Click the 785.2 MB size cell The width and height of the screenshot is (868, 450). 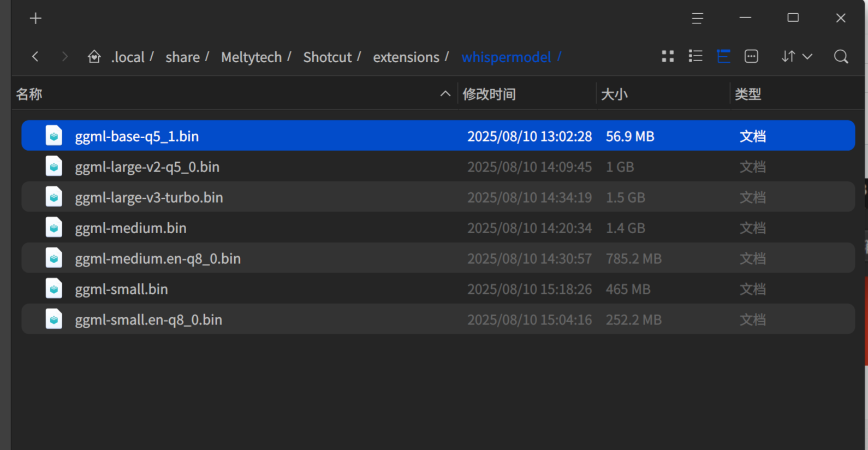(633, 258)
